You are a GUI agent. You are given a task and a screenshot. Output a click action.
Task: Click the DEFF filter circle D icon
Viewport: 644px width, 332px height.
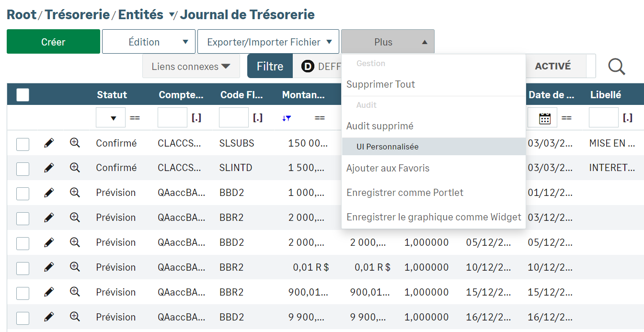tap(307, 67)
